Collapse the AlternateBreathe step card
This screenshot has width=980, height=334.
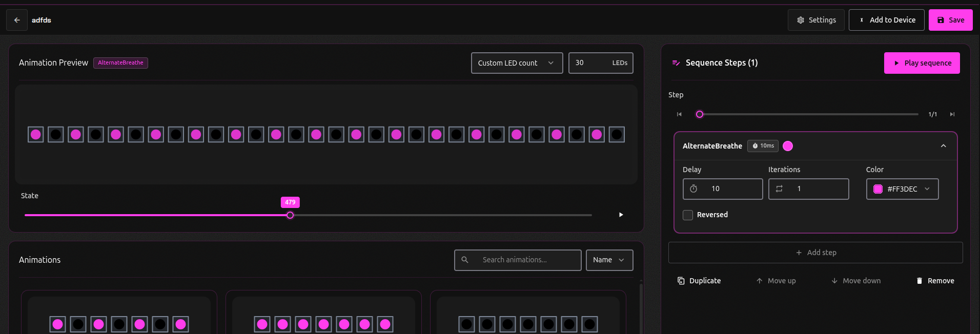(x=943, y=146)
